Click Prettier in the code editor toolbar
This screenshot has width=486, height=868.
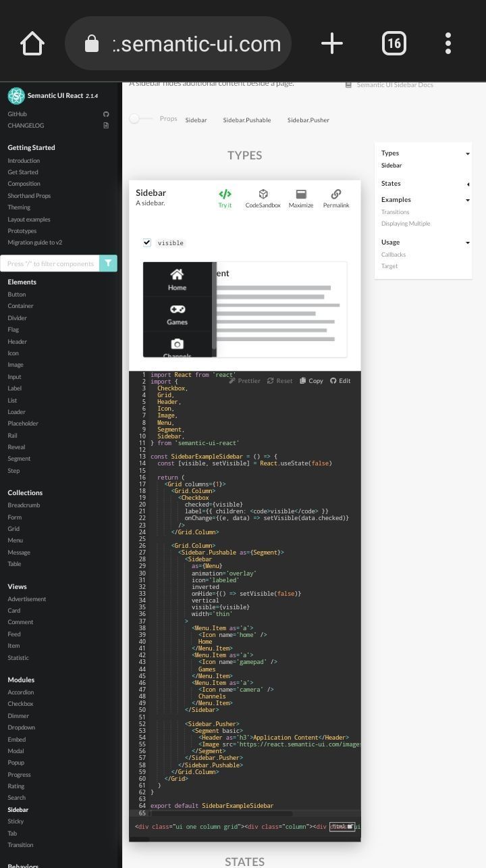(x=244, y=381)
